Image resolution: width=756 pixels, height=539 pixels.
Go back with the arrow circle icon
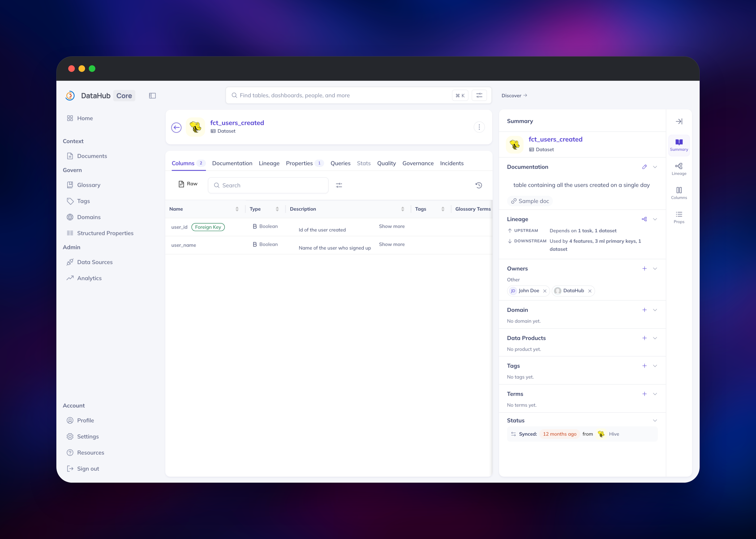[x=176, y=128]
